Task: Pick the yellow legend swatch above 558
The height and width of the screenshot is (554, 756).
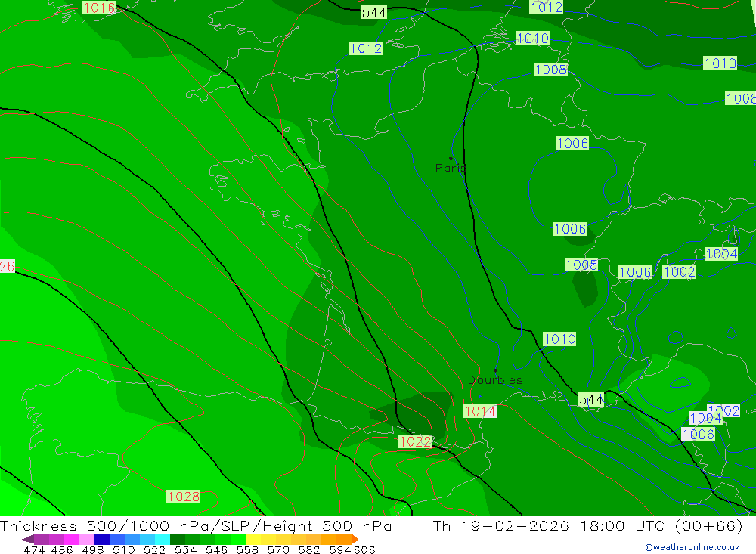Action: tap(253, 539)
